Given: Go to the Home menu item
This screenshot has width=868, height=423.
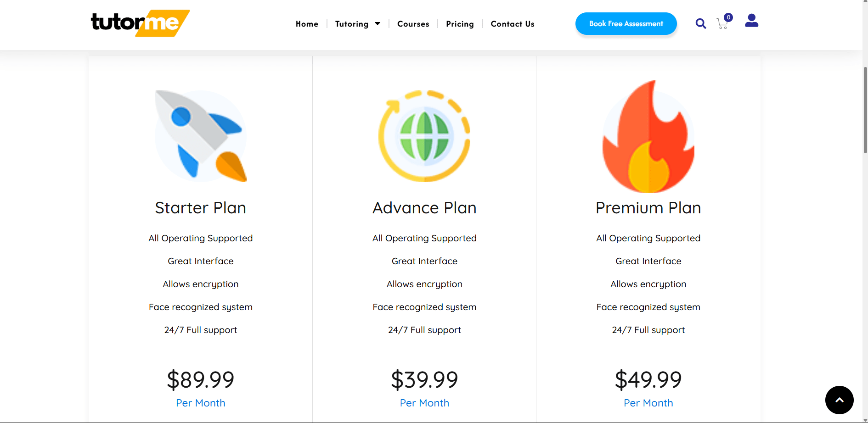Looking at the screenshot, I should [307, 24].
